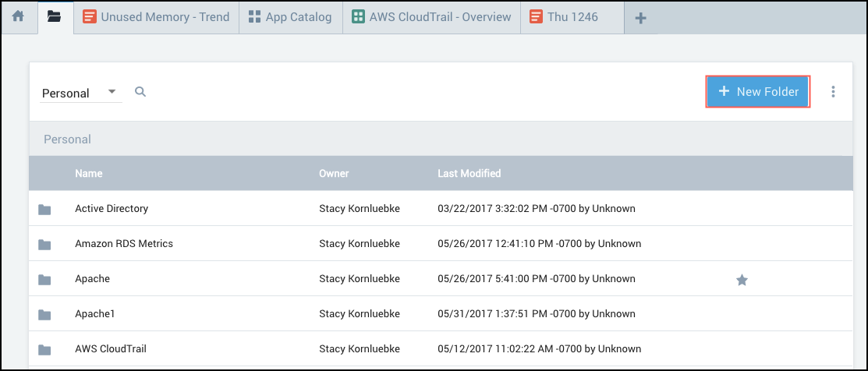Open the Library folder tab icon
This screenshot has height=371, width=868.
(54, 16)
